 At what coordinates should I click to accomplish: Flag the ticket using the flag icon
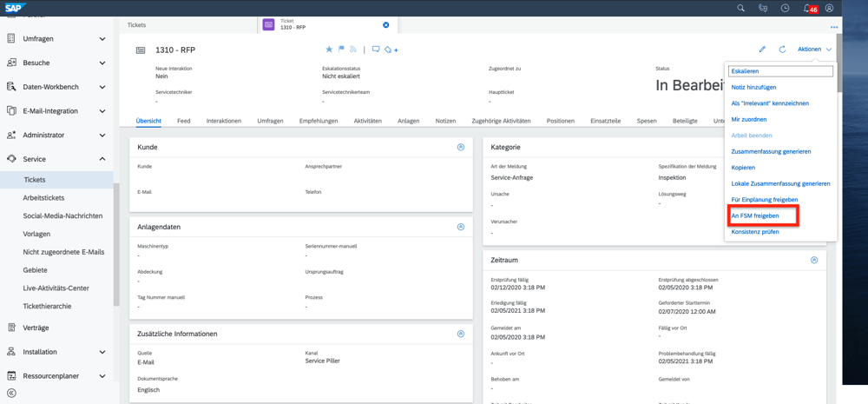(341, 50)
